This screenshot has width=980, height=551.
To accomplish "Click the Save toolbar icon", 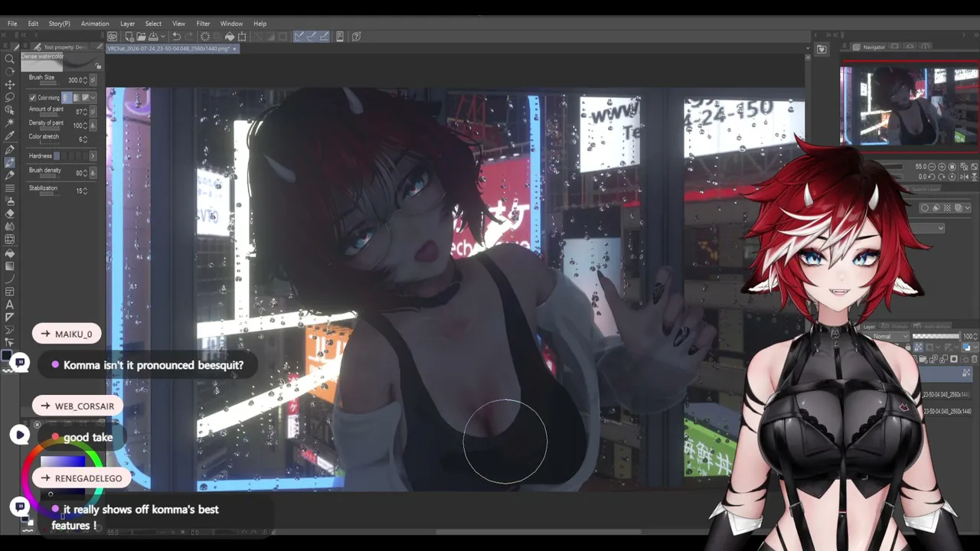I will (x=153, y=36).
